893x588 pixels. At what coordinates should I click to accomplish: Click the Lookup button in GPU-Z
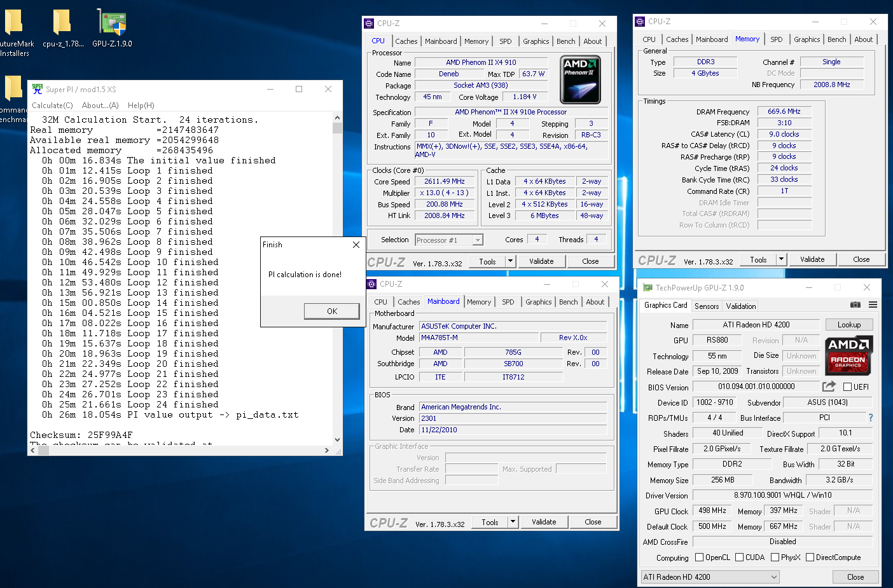pyautogui.click(x=849, y=325)
